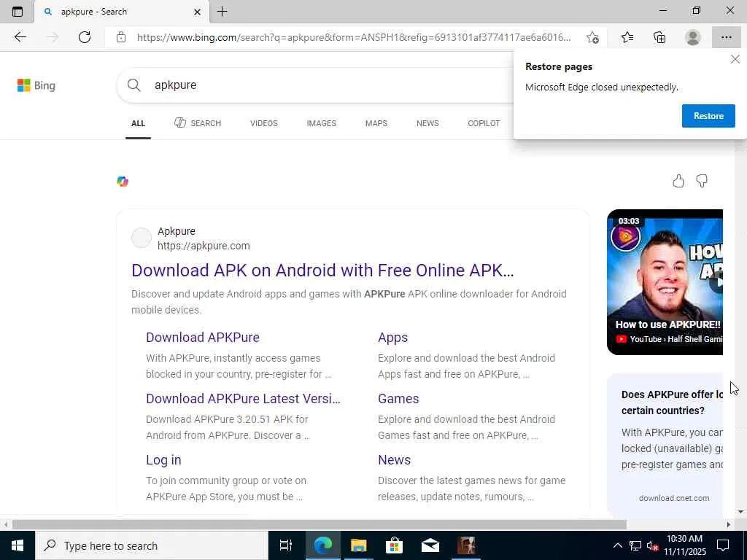Click the Restore button
Viewport: 747px width, 560px height.
[x=708, y=116]
